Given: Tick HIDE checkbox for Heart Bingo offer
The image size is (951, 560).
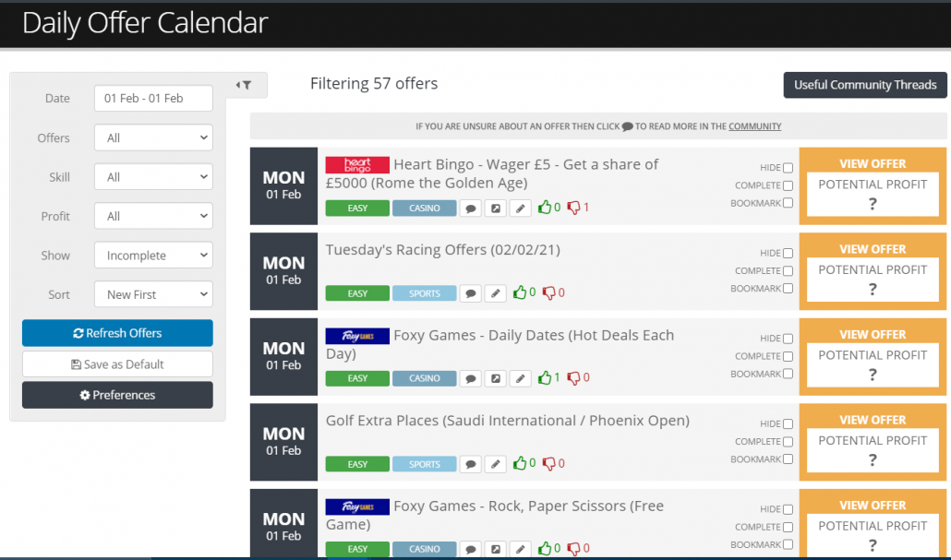Looking at the screenshot, I should (788, 168).
